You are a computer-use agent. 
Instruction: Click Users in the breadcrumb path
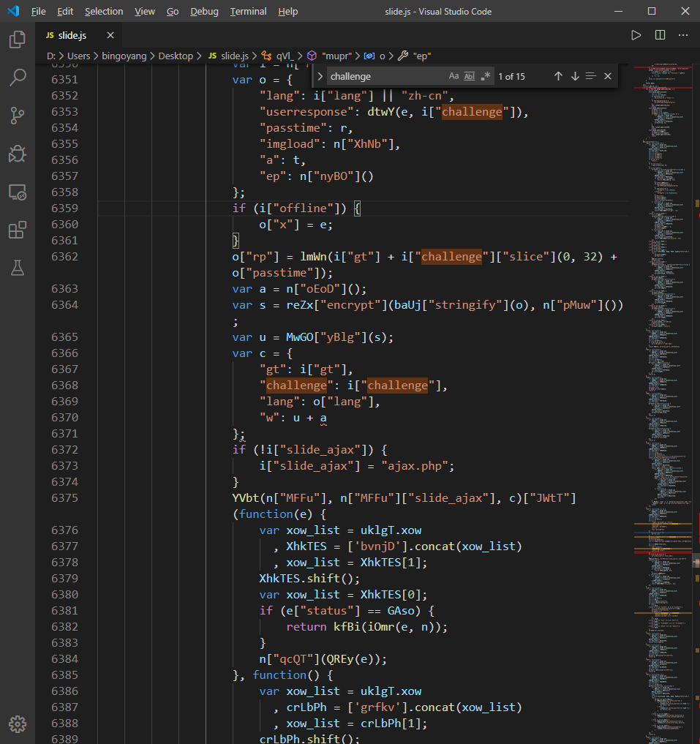point(79,56)
